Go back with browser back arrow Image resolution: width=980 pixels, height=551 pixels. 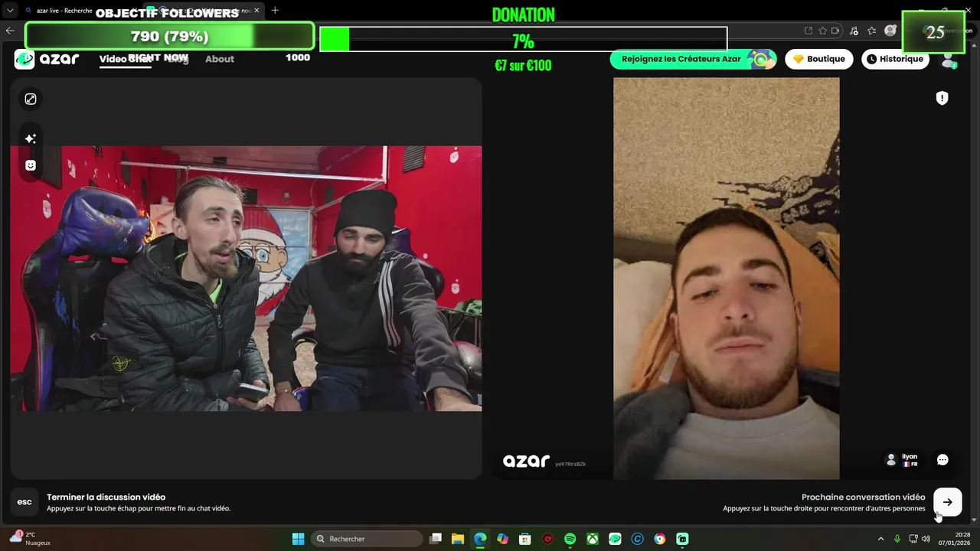pyautogui.click(x=10, y=31)
